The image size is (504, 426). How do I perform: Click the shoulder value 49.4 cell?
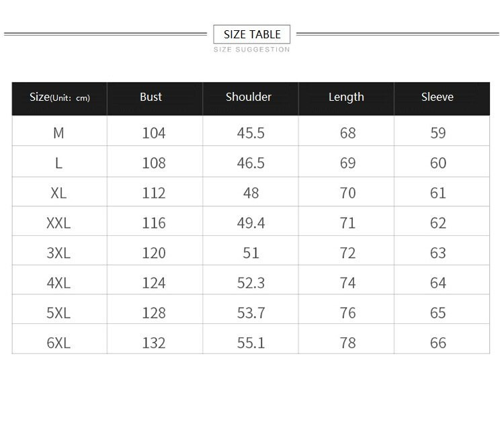tap(251, 222)
